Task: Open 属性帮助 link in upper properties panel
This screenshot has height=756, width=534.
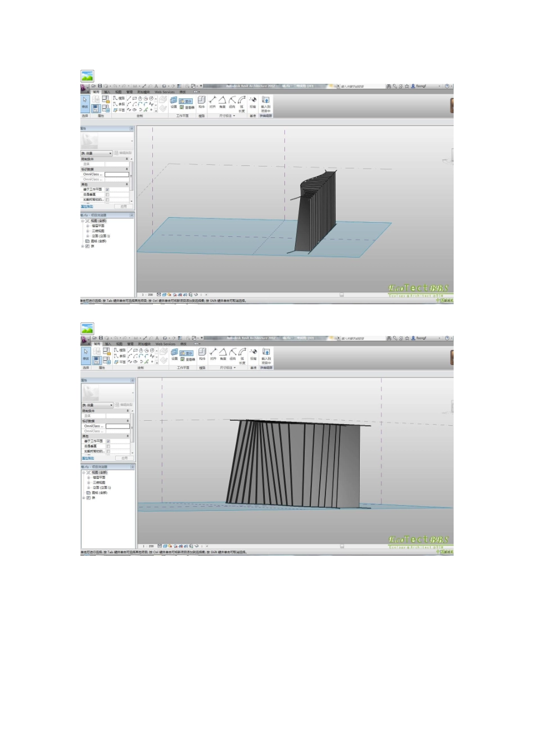Action: click(87, 206)
